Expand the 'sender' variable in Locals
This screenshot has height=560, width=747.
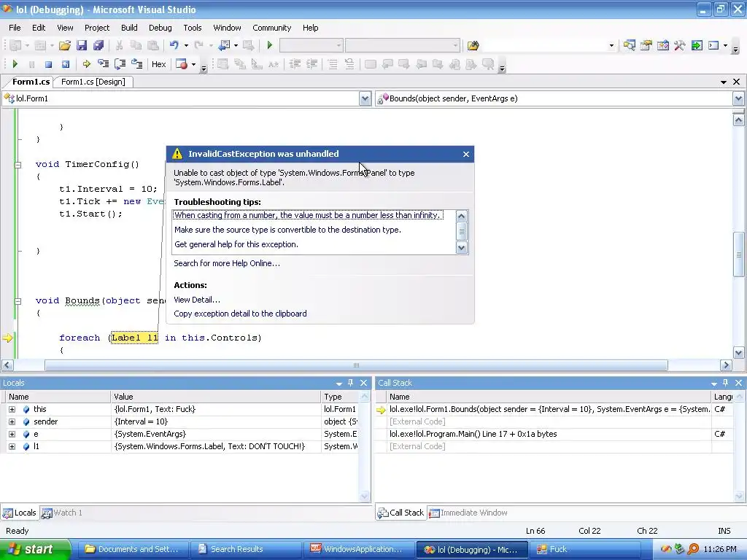point(12,422)
